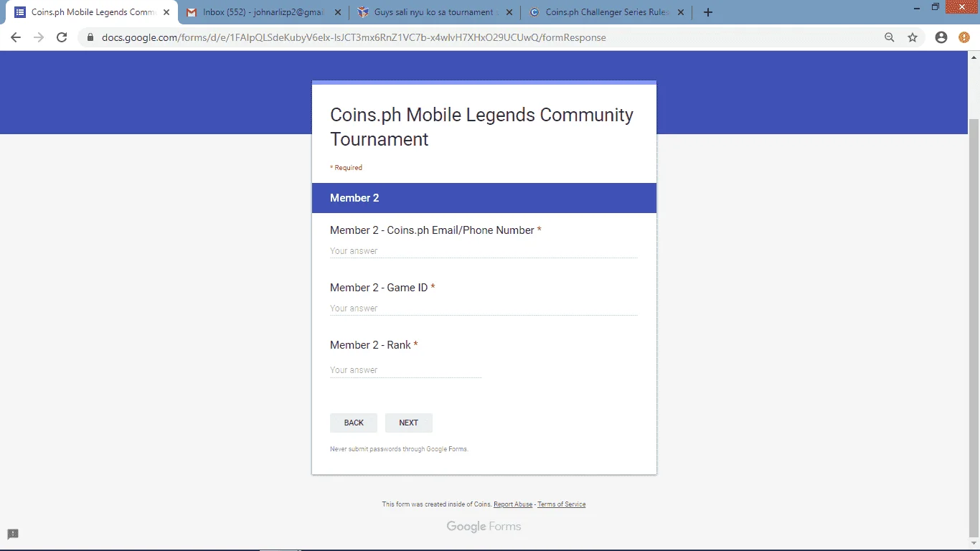Switch to Coins.ph Challenger Series Rules tab
Image resolution: width=980 pixels, height=551 pixels.
pos(607,12)
